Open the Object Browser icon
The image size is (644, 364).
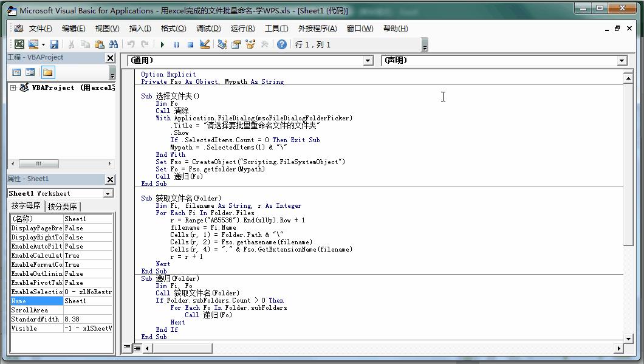[250, 44]
